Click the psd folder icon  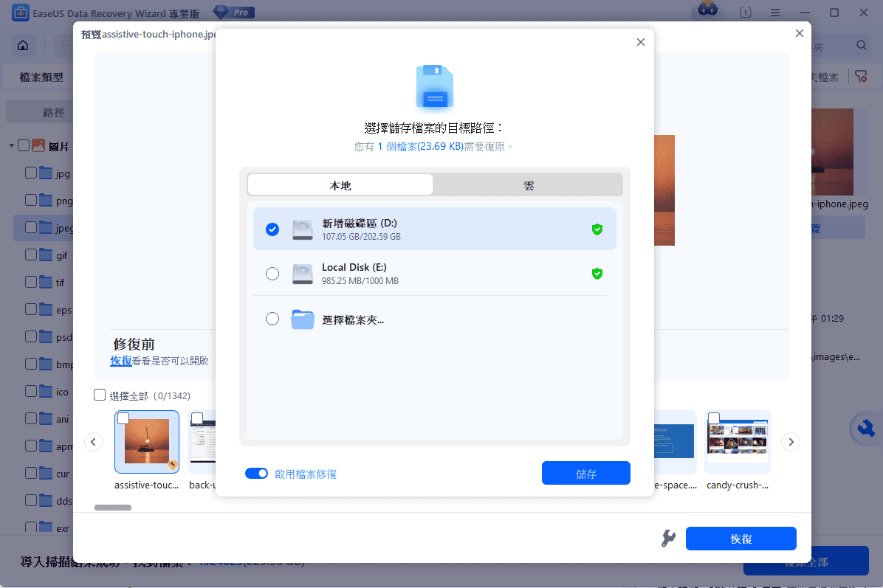(x=47, y=336)
